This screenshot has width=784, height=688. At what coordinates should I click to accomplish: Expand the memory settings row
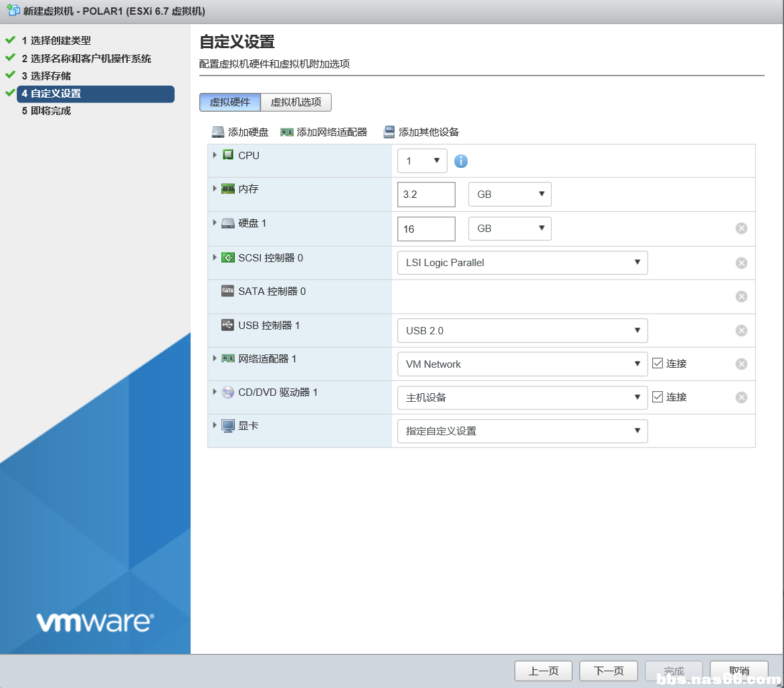215,189
